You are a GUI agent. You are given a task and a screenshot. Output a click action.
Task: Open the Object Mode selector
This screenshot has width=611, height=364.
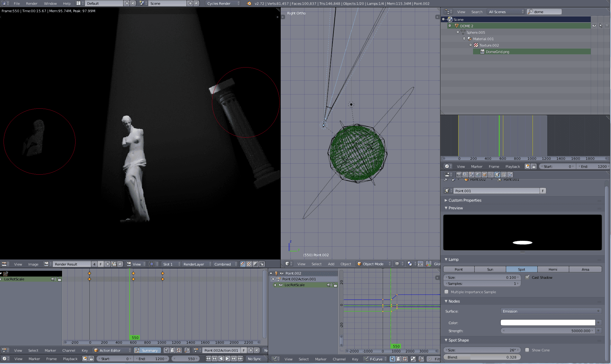click(373, 264)
